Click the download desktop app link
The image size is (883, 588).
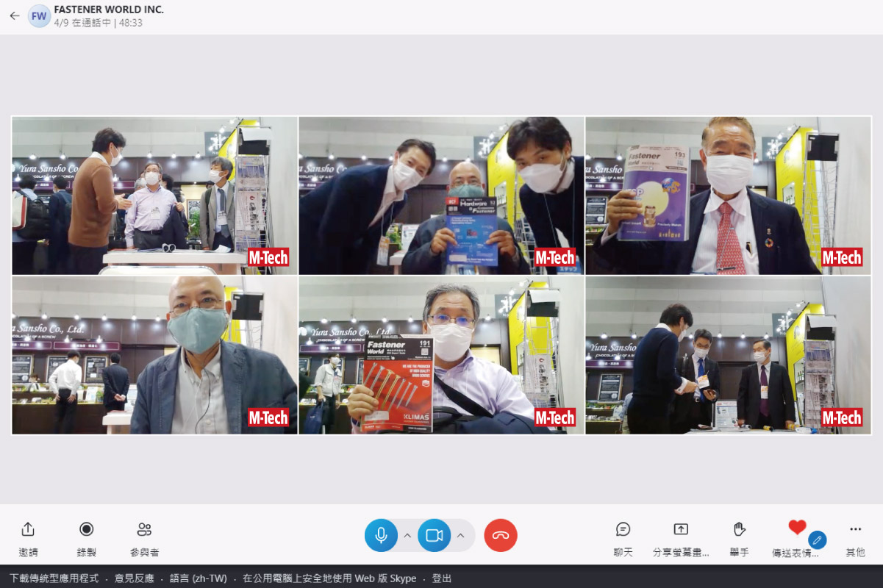[x=54, y=578]
